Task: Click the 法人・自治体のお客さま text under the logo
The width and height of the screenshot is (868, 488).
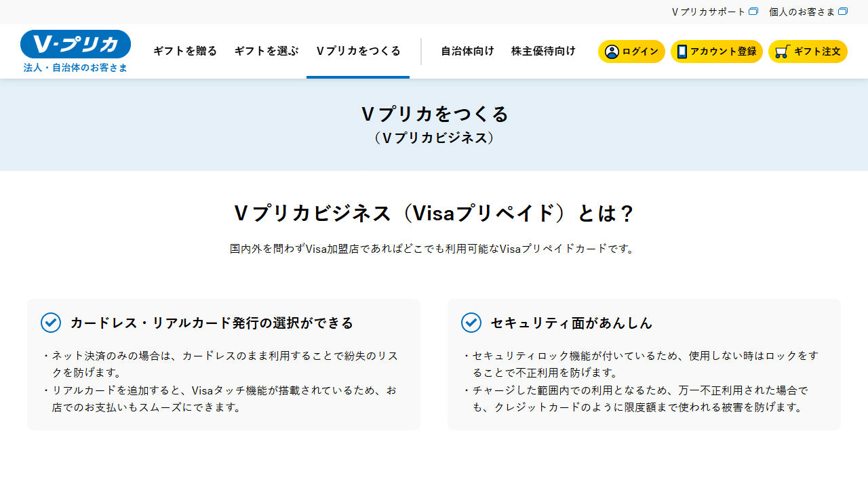Action: (75, 68)
